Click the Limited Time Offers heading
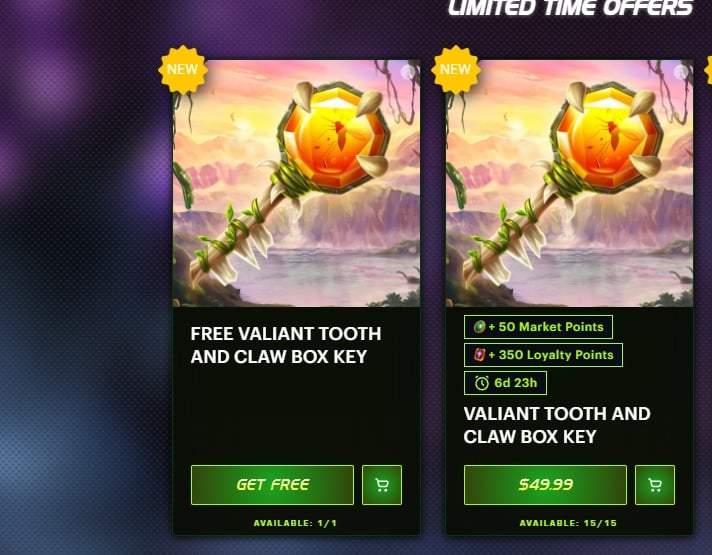Viewport: 712px width, 555px height. click(570, 8)
